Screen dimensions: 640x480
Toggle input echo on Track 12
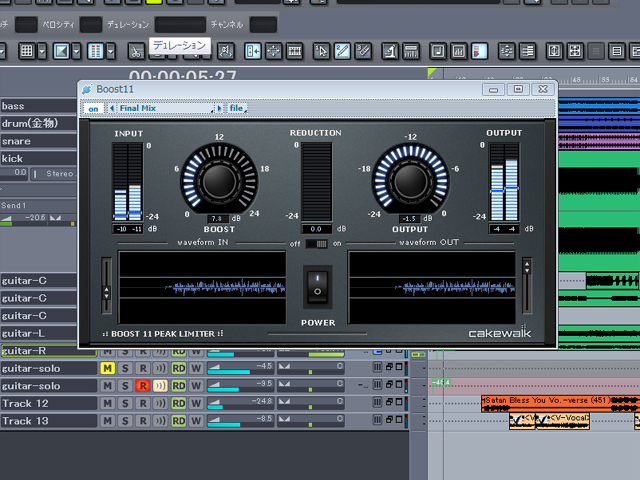coord(160,403)
